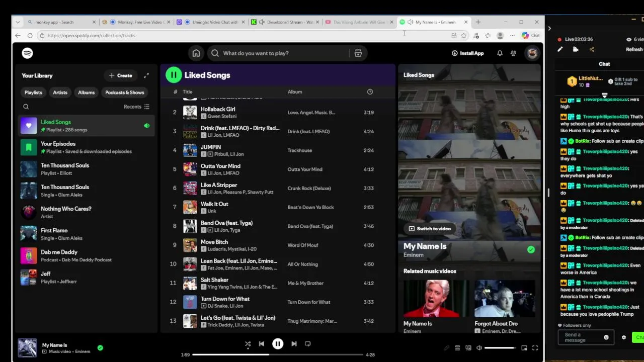Toggle saved checkmark next to My Name Is
The image size is (644, 362).
(531, 249)
